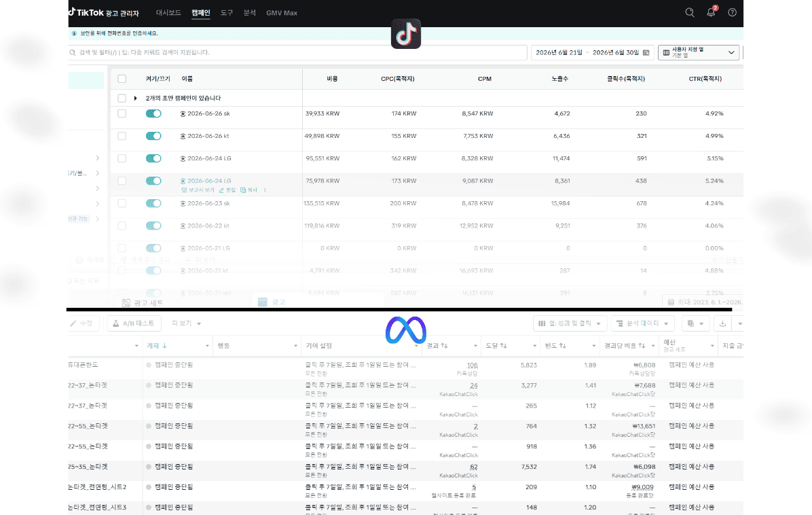Toggle the 2026-06-23 sk campaign switch
812x515 pixels.
tap(153, 204)
